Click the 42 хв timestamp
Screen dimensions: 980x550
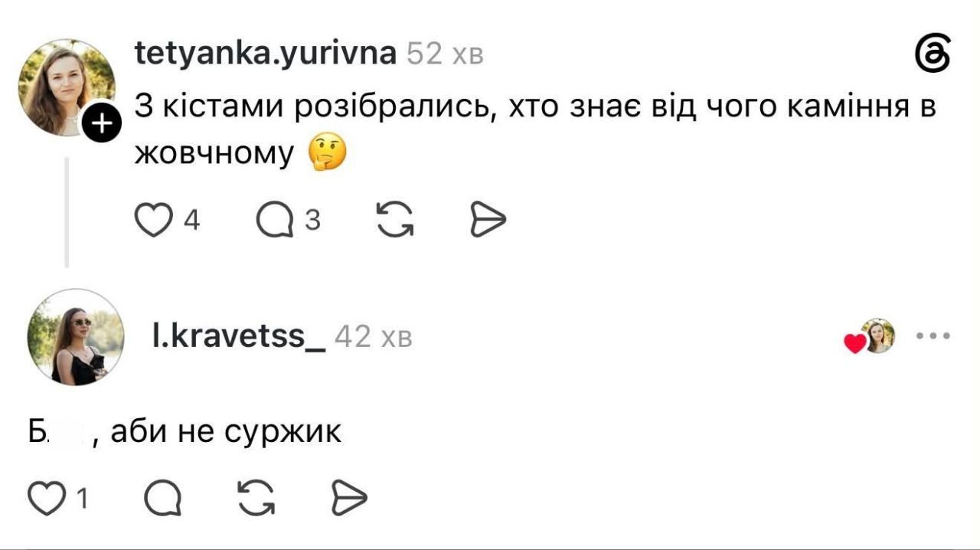tap(374, 337)
